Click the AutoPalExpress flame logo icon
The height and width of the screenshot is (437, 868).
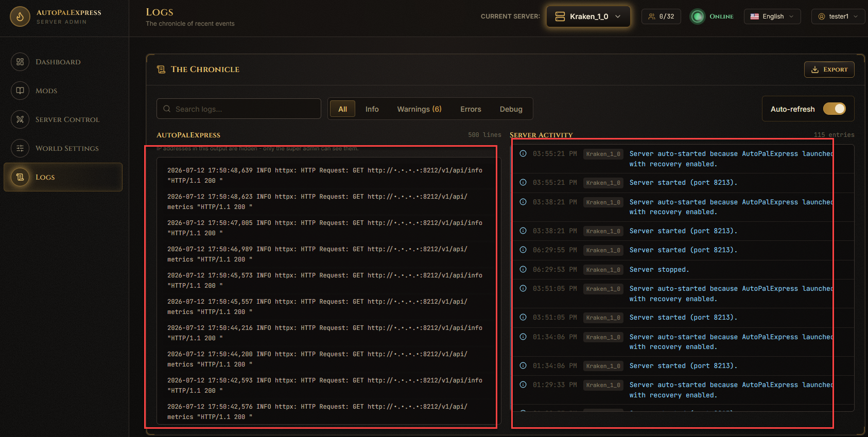click(20, 16)
